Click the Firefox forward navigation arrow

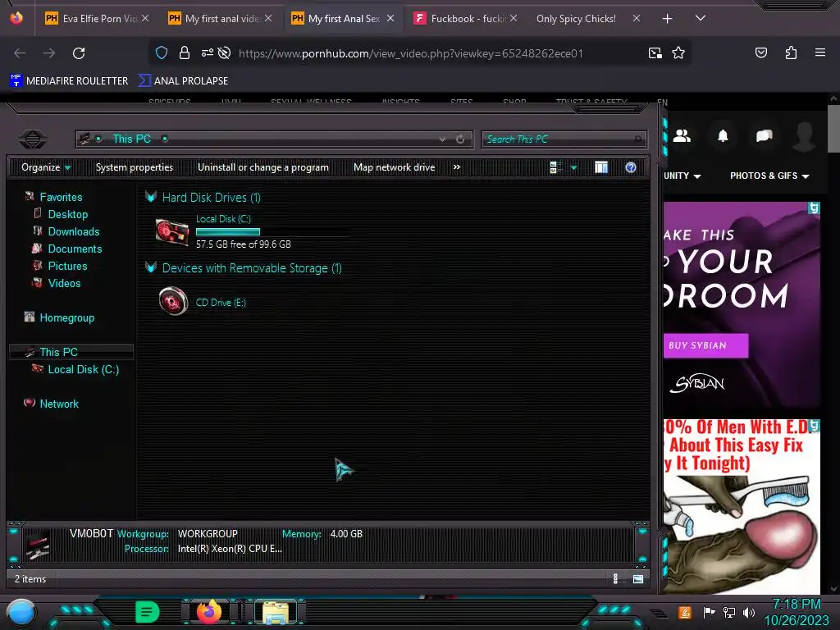tap(49, 53)
